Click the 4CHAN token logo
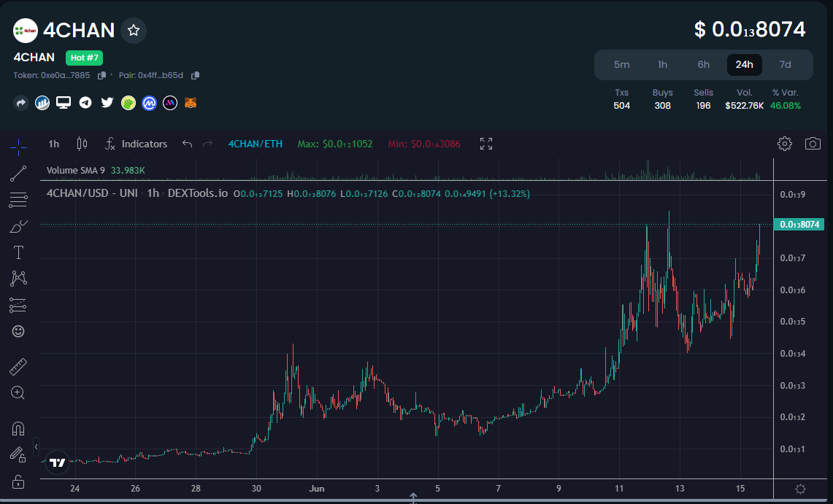The height and width of the screenshot is (504, 833). tap(26, 31)
